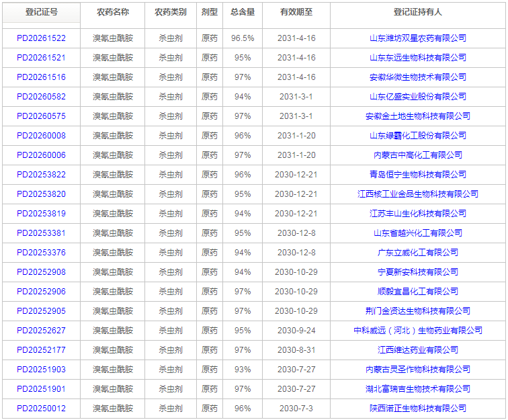Open registration number PD20253819
Screen dimensions: 508x420
coord(41,213)
